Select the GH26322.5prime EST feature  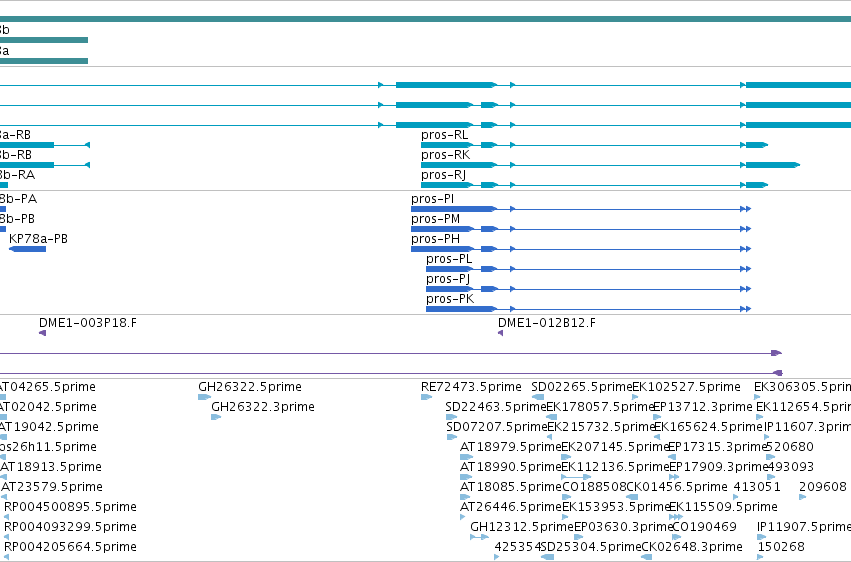point(204,397)
